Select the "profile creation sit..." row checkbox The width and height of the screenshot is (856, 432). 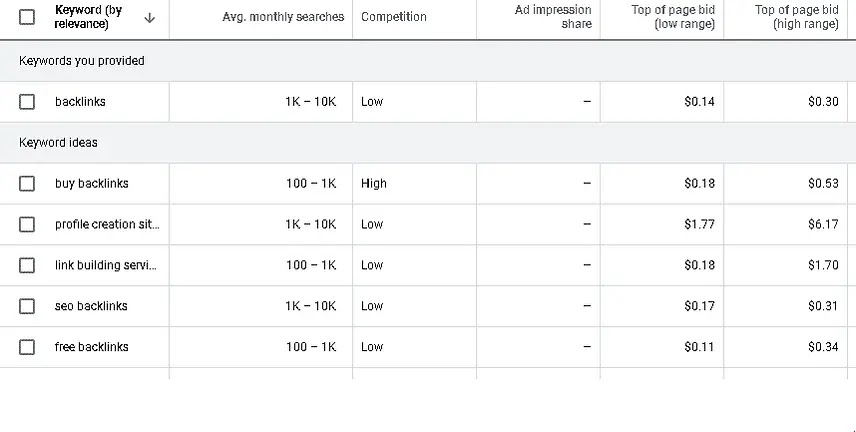pos(27,225)
